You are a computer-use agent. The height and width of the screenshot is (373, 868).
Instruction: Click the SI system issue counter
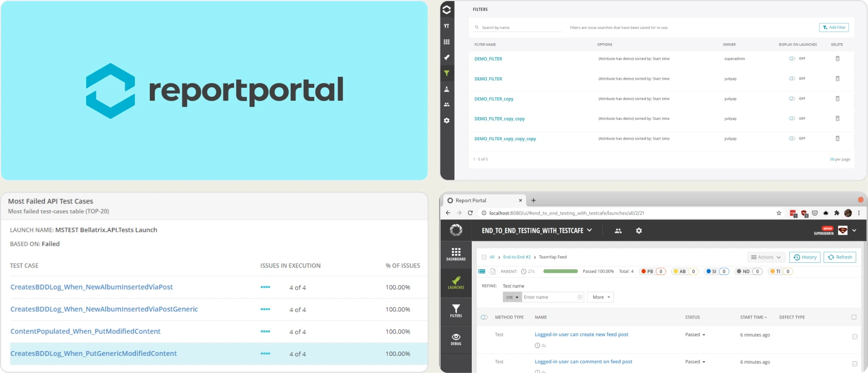tap(716, 271)
